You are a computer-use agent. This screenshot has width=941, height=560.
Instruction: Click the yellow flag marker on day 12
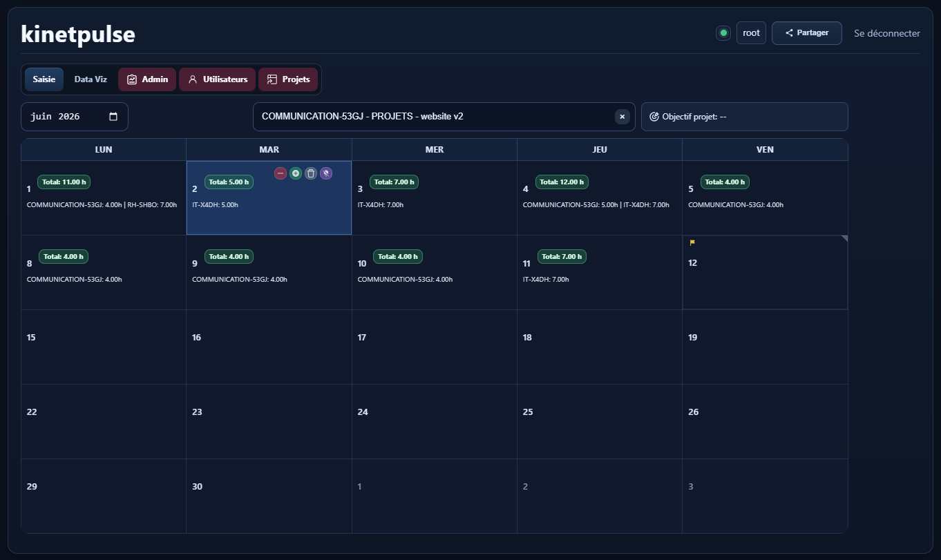[692, 242]
